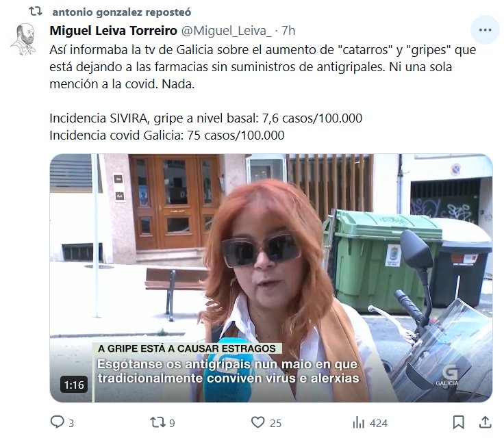504x438 pixels.
Task: Click the like count 25
Action: tap(275, 423)
